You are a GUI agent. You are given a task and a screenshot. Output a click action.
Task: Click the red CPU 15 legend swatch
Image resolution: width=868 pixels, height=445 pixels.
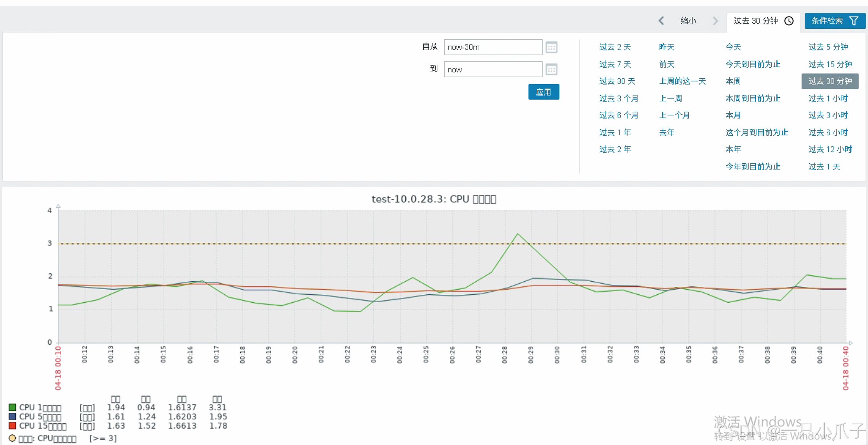(12, 426)
